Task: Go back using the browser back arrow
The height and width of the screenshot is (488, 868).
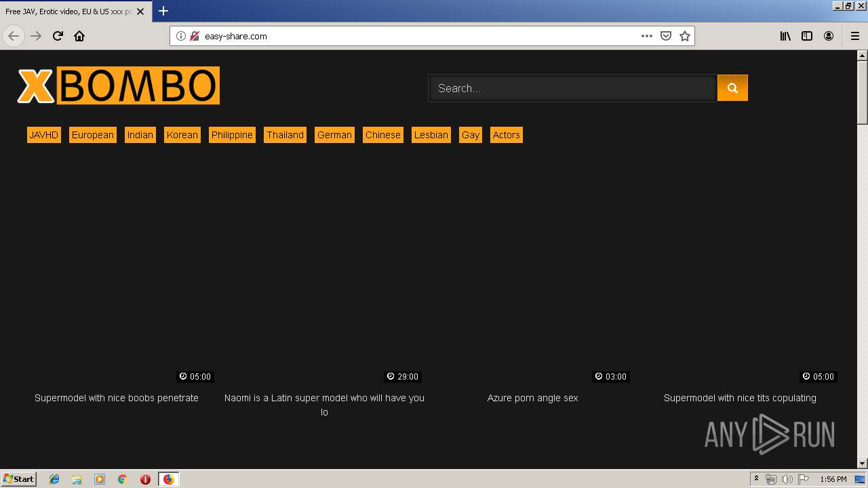Action: click(x=14, y=36)
